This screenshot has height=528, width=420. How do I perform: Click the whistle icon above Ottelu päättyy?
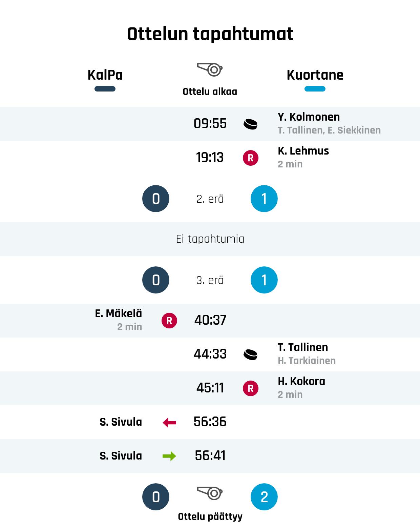coord(210,493)
